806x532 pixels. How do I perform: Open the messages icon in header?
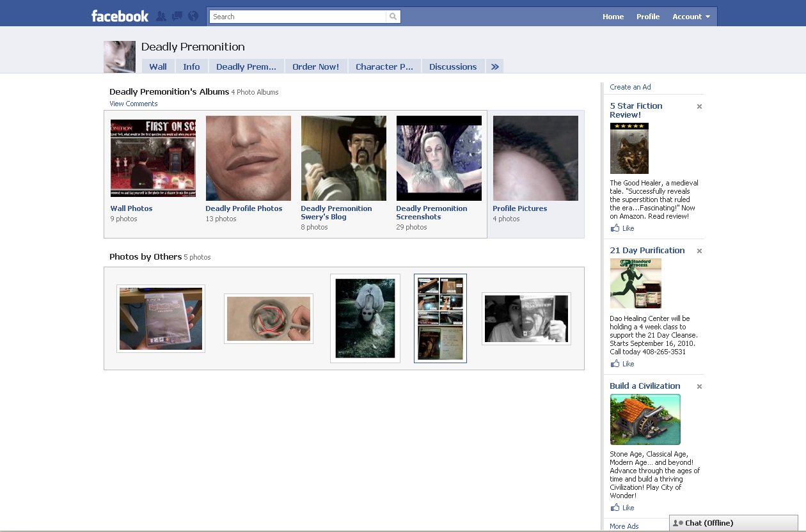click(177, 16)
